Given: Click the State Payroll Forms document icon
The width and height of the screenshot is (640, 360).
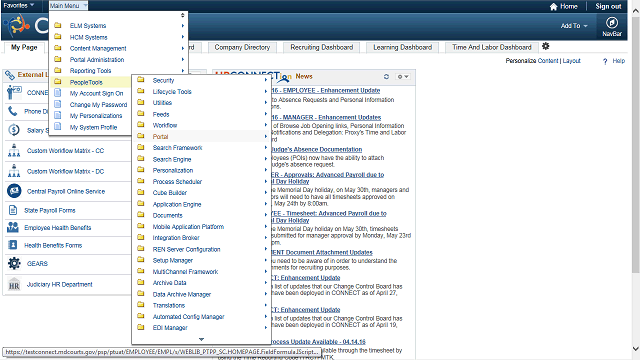Looking at the screenshot, I should click(x=13, y=210).
